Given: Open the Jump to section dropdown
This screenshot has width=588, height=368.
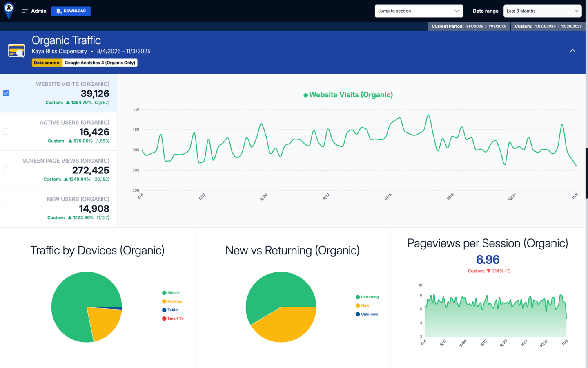Looking at the screenshot, I should [419, 11].
